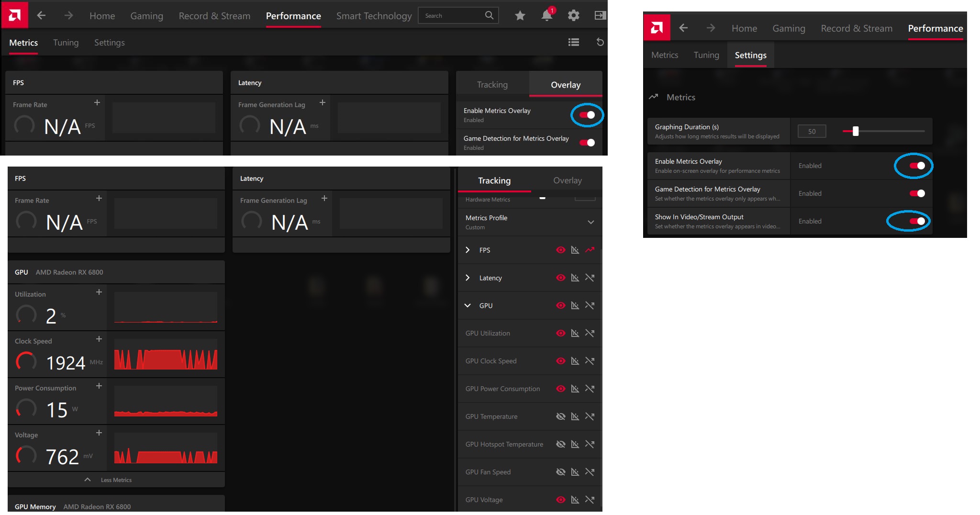Screen dimensions: 980x515
Task: Click the GPU Voltage red graph thumbnail
Action: pos(166,448)
